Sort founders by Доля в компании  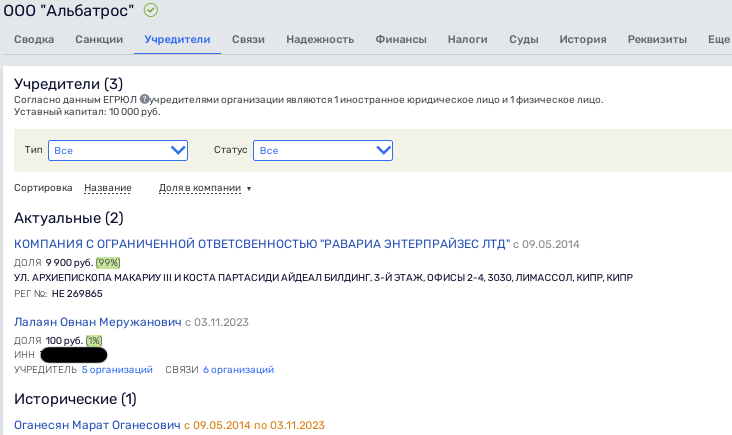click(200, 188)
